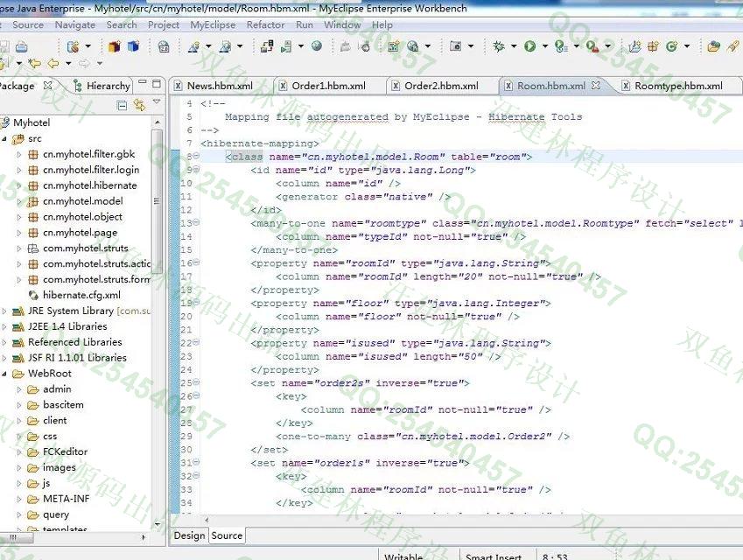This screenshot has height=560, width=743.
Task: Select Referenced Libraries in the tree
Action: (x=75, y=342)
